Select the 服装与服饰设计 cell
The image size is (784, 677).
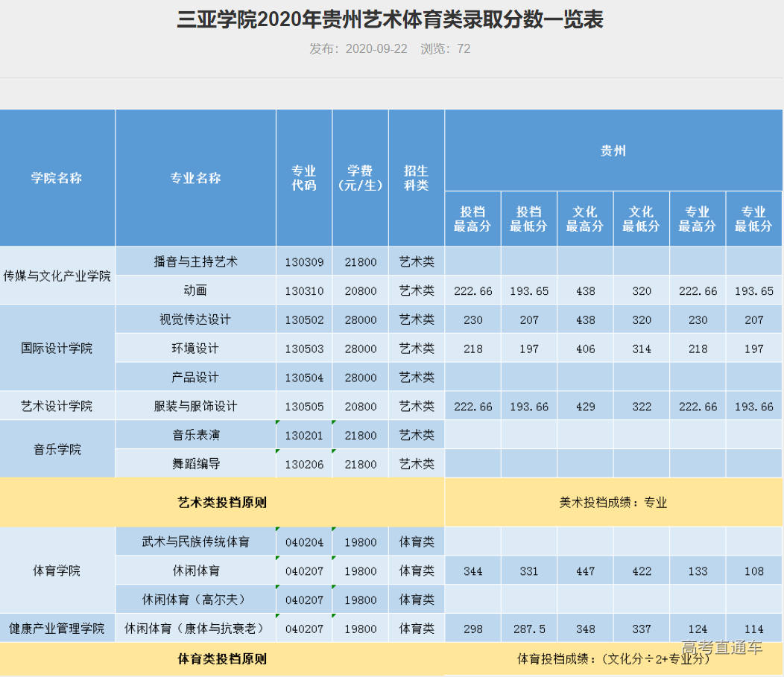pos(195,406)
